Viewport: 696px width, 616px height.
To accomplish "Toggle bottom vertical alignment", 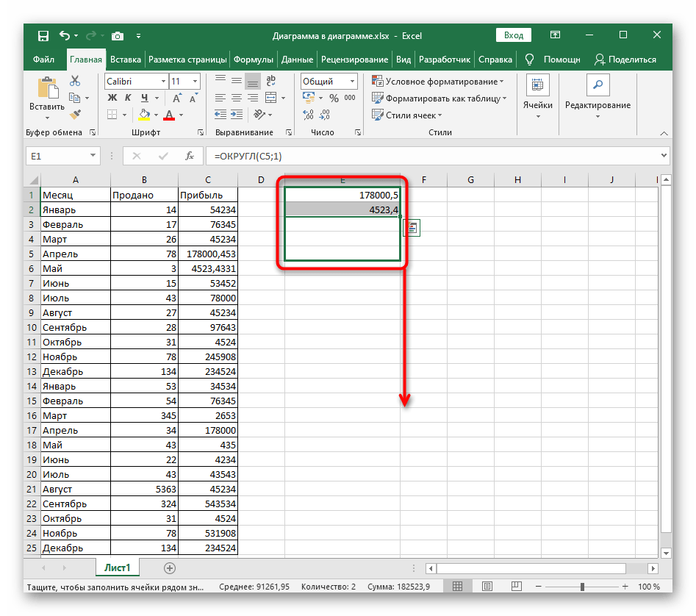I will [253, 81].
